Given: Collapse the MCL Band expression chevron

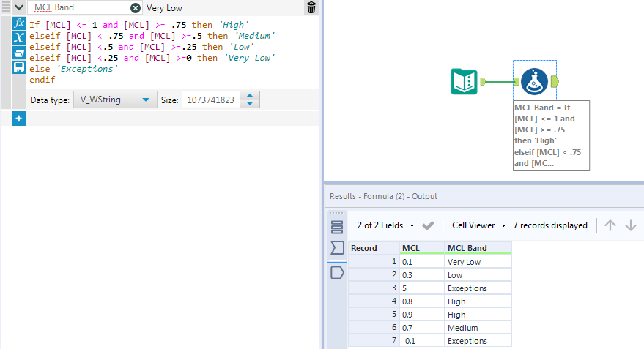Looking at the screenshot, I should pyautogui.click(x=19, y=7).
